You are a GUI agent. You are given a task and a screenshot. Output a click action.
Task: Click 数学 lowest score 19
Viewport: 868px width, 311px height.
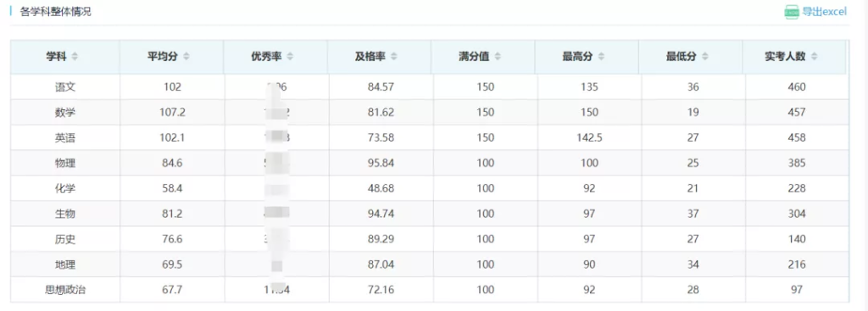[693, 113]
